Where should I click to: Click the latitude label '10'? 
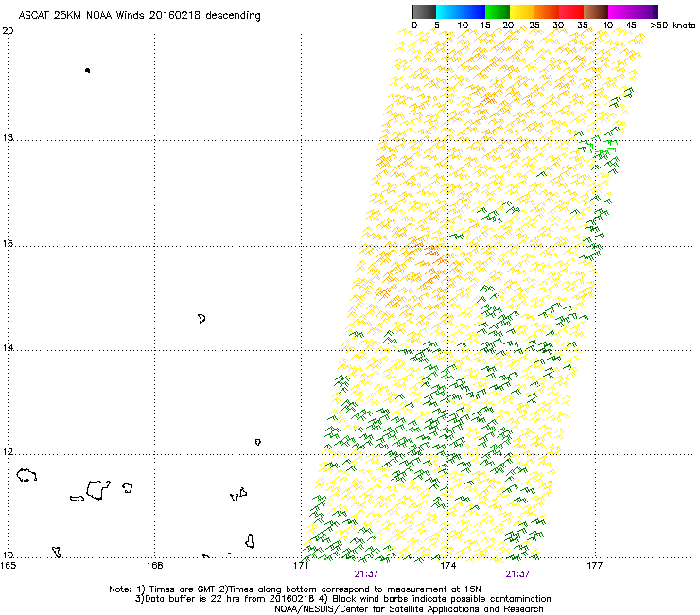tap(8, 554)
